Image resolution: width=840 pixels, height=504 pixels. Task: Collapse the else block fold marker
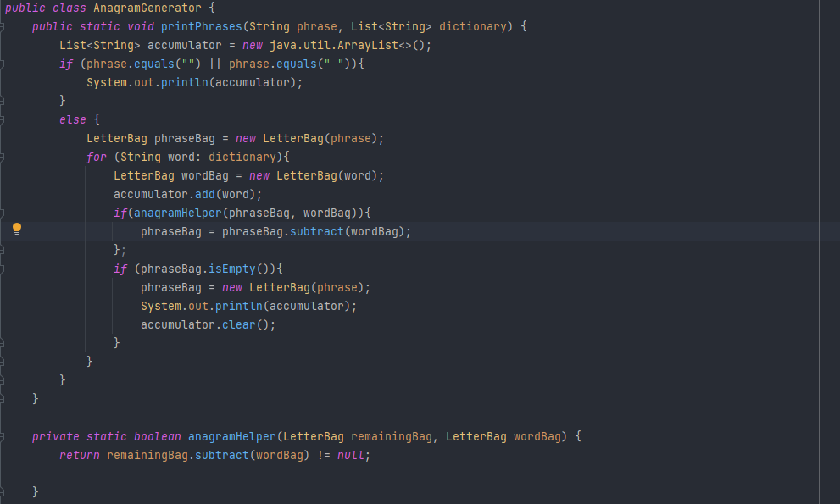4,119
